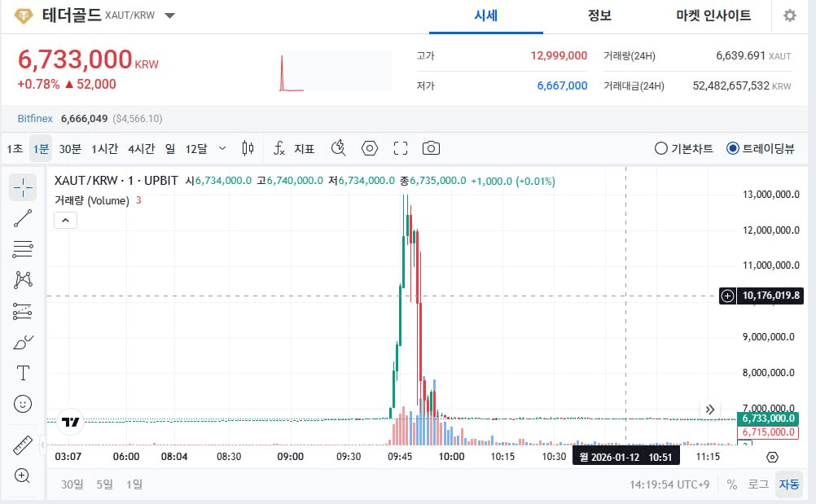Open the candlestick chart type dropdown

pos(248,148)
